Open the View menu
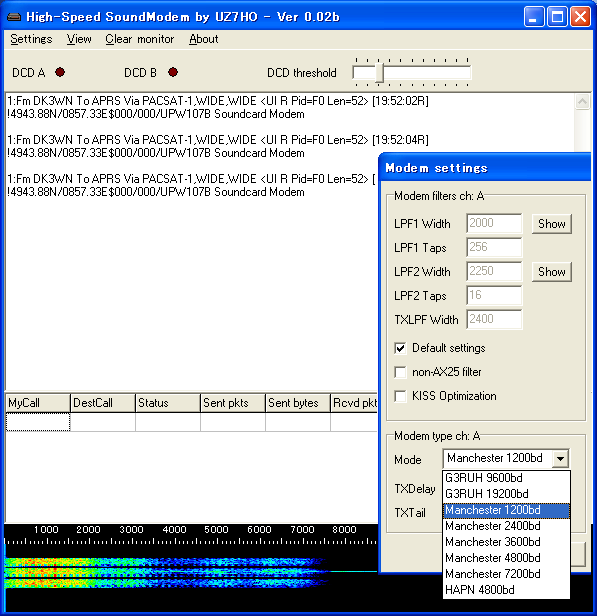 (79, 39)
